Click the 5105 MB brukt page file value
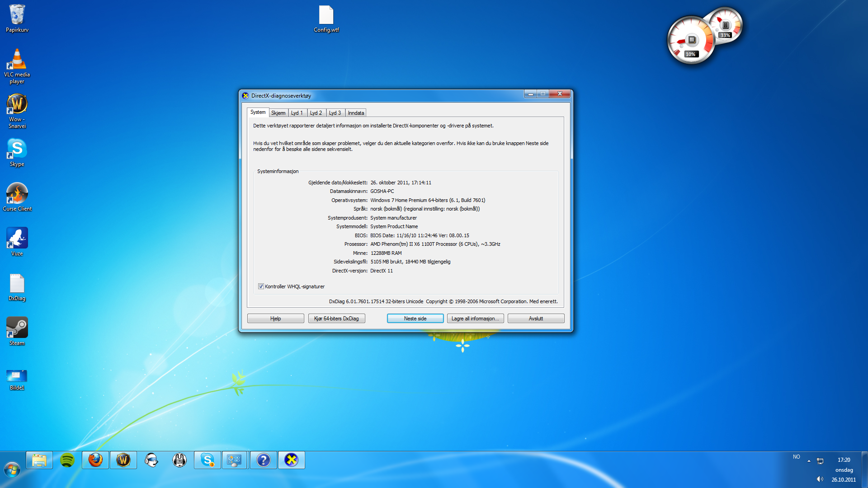Screen dimensions: 868x488 pos(410,262)
